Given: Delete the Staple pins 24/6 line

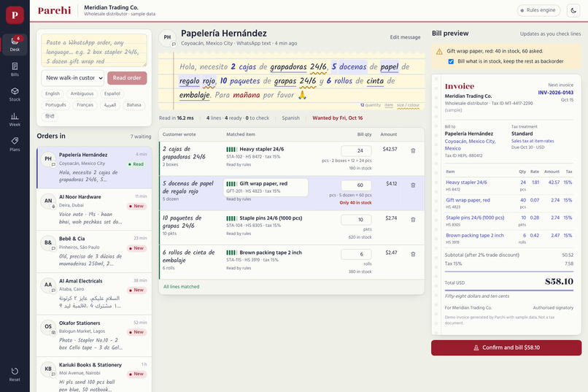Looking at the screenshot, I should tap(413, 220).
